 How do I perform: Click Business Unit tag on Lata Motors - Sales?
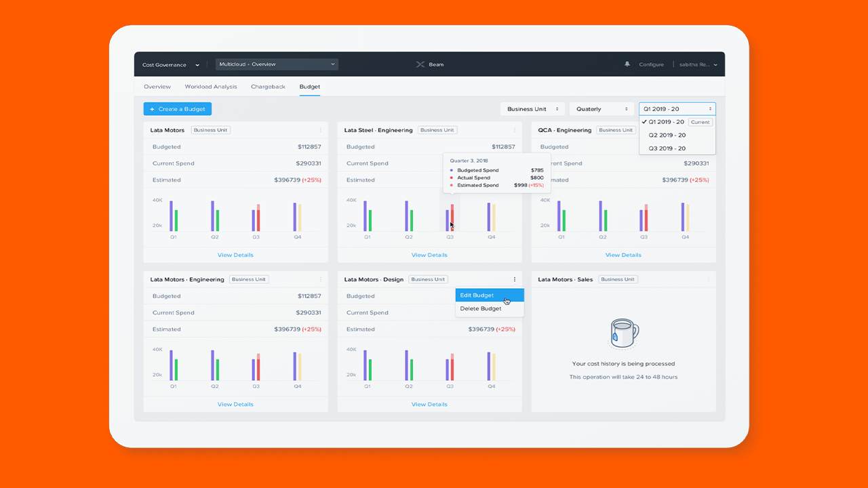coord(618,279)
